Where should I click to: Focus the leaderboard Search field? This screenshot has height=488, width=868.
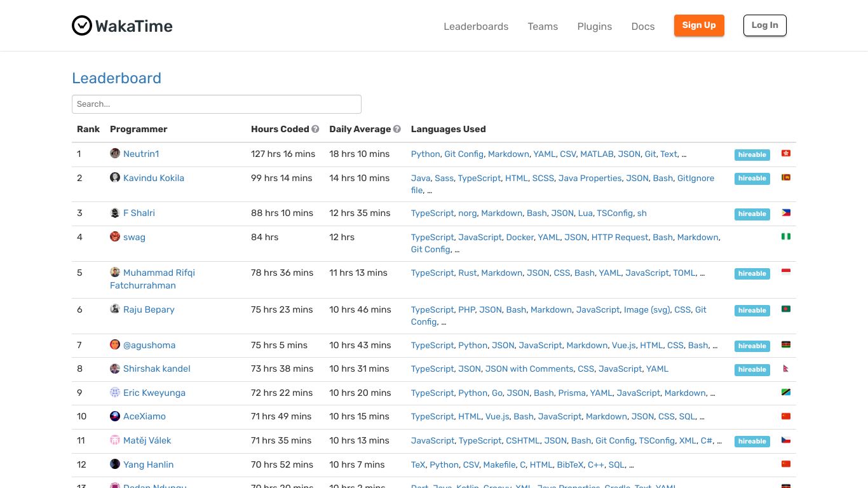[217, 104]
